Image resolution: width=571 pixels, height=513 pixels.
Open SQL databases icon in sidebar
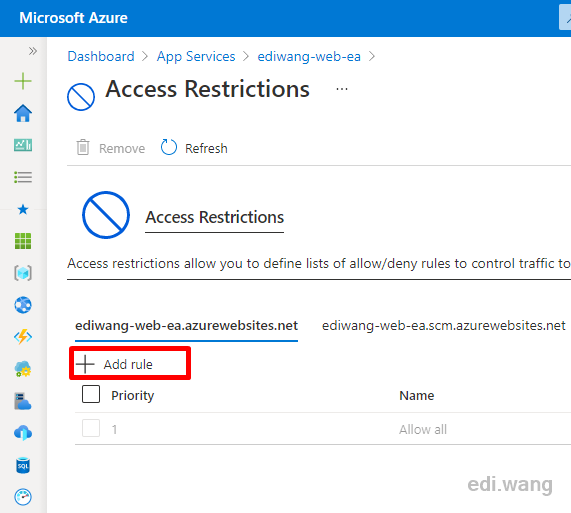[x=23, y=465]
